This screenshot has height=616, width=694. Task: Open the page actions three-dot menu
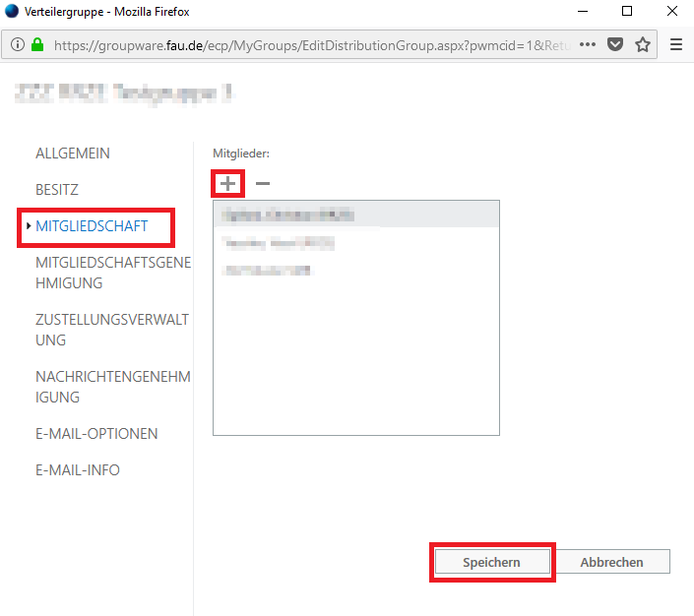(x=588, y=44)
